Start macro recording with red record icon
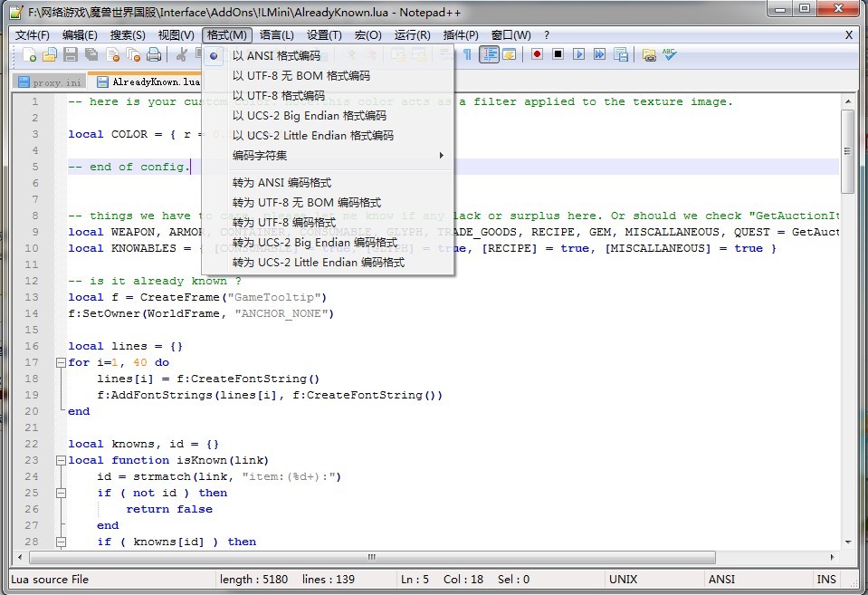 [537, 55]
